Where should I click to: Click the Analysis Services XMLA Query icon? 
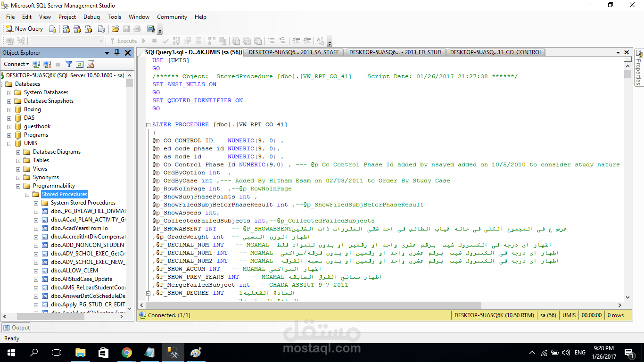click(x=88, y=29)
